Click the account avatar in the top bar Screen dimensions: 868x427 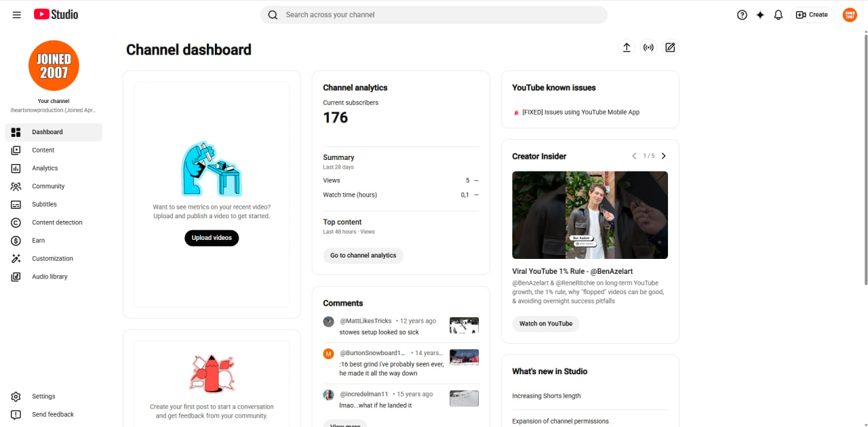(x=850, y=15)
